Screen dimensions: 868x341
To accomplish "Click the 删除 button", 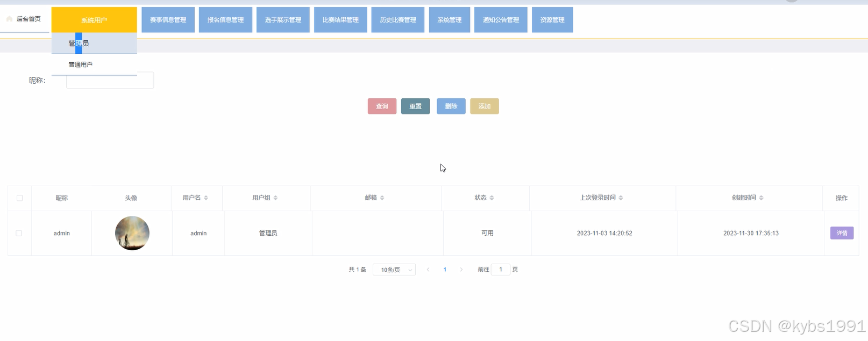I will (x=451, y=106).
